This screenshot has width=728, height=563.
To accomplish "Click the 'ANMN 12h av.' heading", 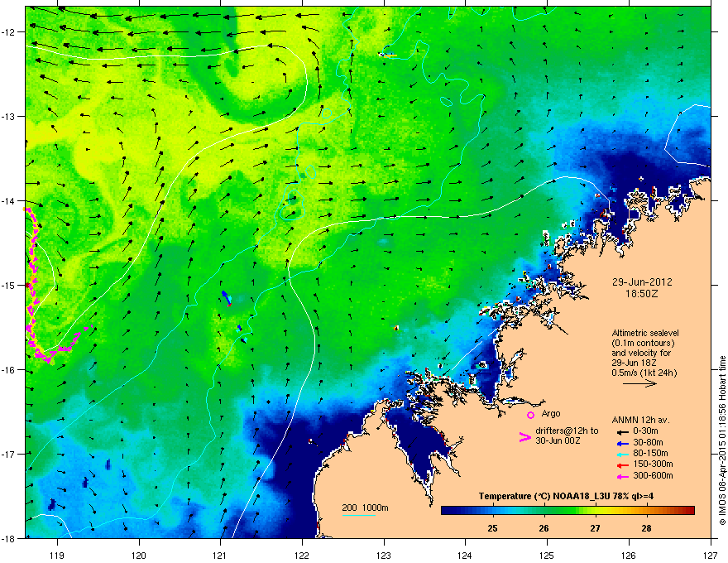I will 640,420.
